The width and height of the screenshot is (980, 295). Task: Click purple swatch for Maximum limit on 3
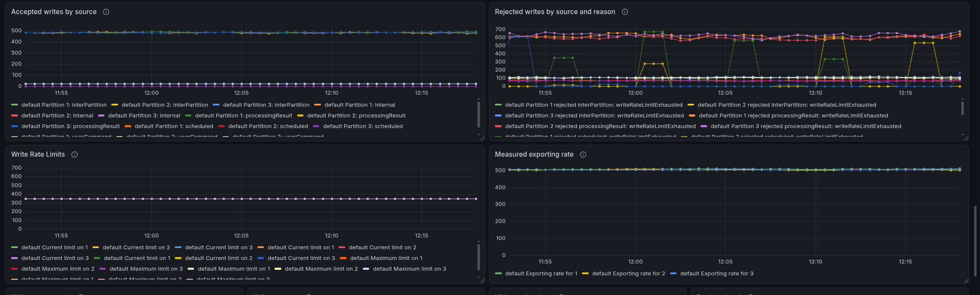click(x=102, y=269)
